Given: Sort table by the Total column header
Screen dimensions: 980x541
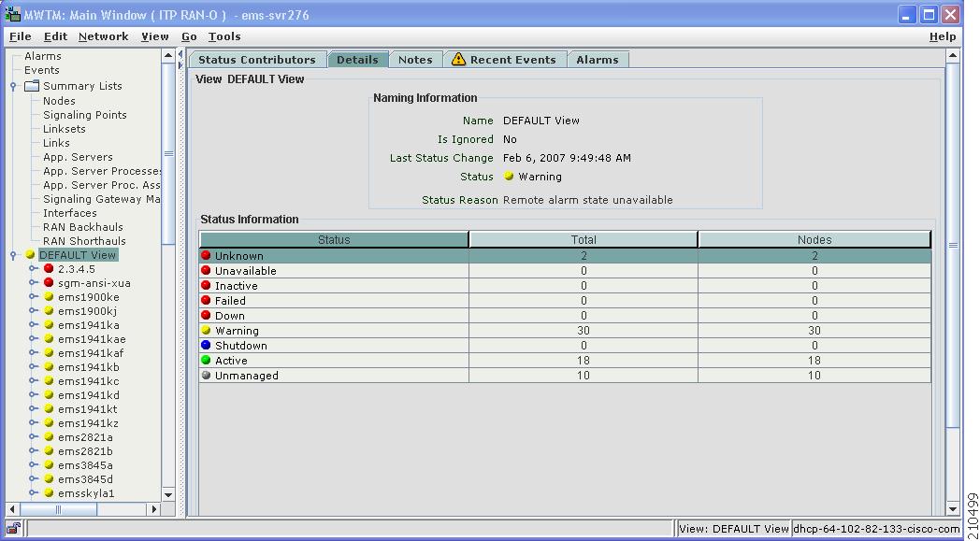Looking at the screenshot, I should (584, 240).
